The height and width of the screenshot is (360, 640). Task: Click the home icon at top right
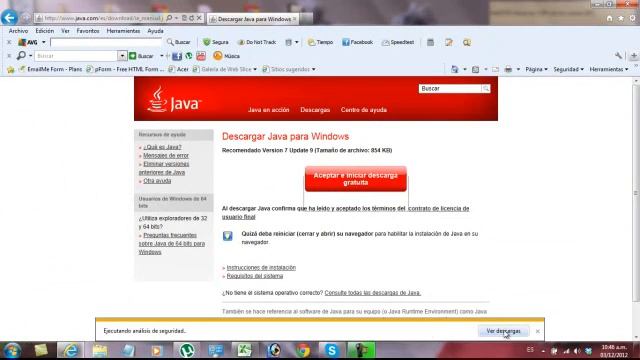click(x=609, y=18)
